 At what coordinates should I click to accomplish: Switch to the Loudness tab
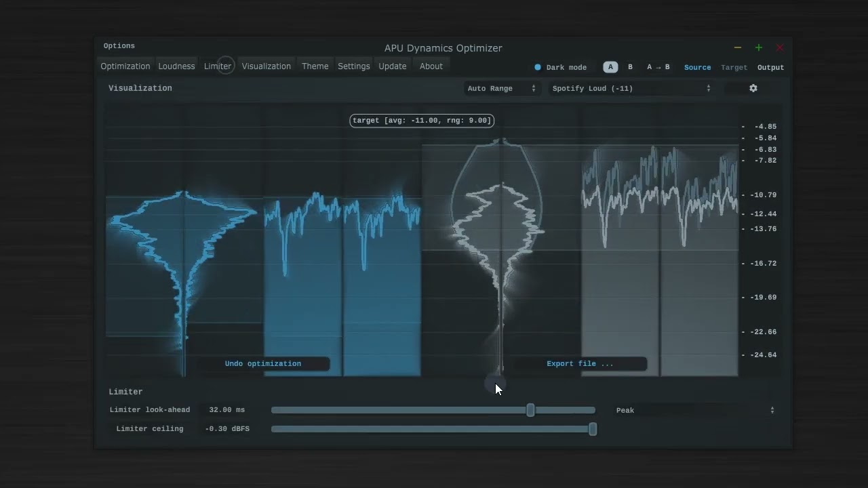[x=176, y=66]
